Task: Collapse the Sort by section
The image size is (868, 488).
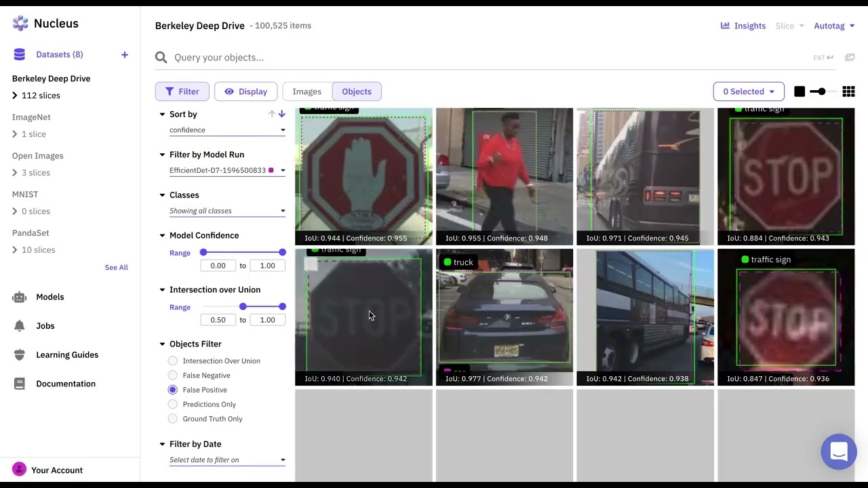Action: pos(162,115)
